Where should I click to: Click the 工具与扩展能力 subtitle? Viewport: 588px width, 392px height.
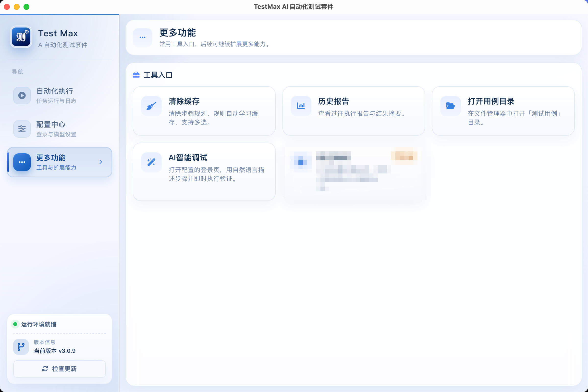click(56, 168)
